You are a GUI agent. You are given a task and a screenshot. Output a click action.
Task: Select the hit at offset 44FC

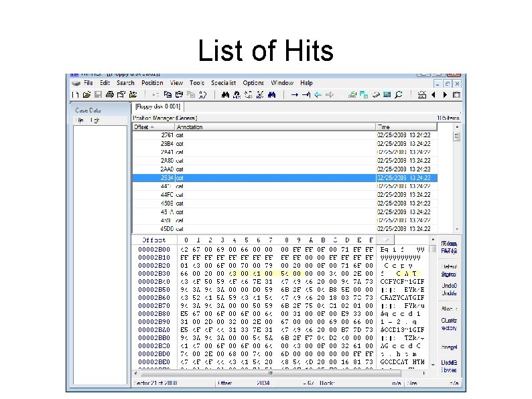tap(285, 195)
